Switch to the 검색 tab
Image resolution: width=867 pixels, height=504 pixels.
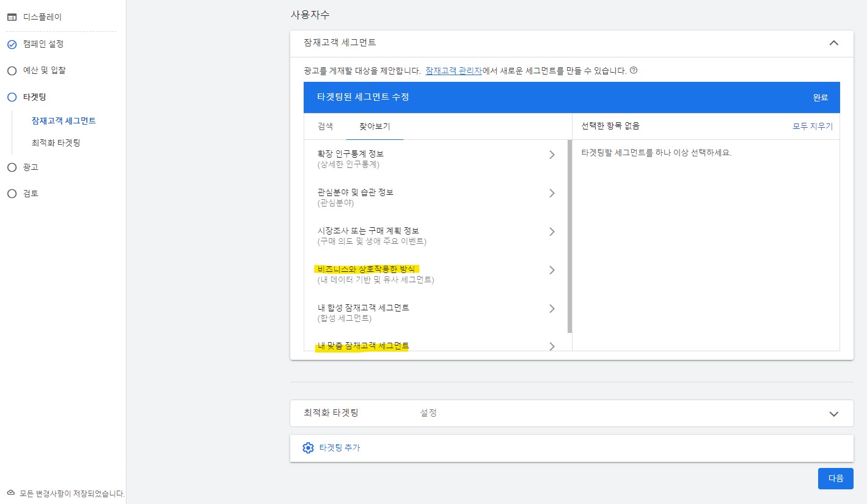click(x=324, y=126)
